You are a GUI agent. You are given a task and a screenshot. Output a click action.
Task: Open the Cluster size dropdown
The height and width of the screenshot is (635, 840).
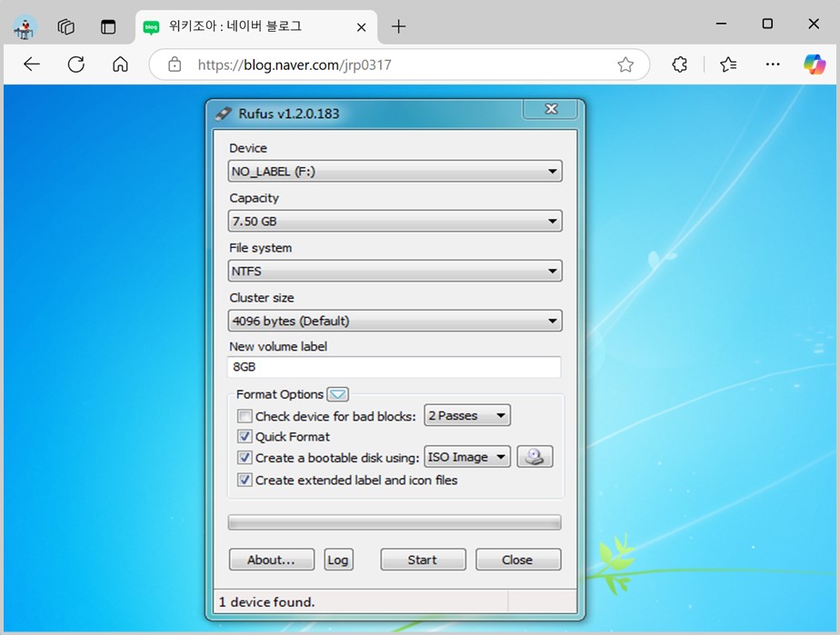point(395,321)
